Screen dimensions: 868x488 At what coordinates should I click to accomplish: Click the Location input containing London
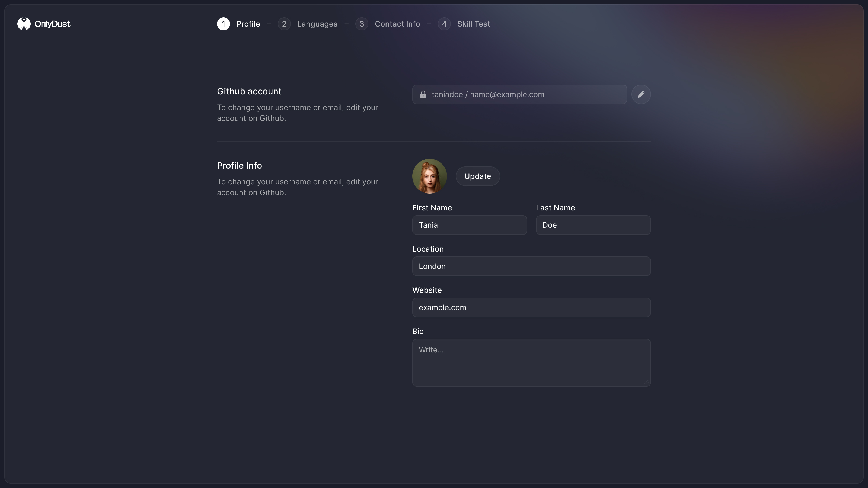tap(531, 267)
